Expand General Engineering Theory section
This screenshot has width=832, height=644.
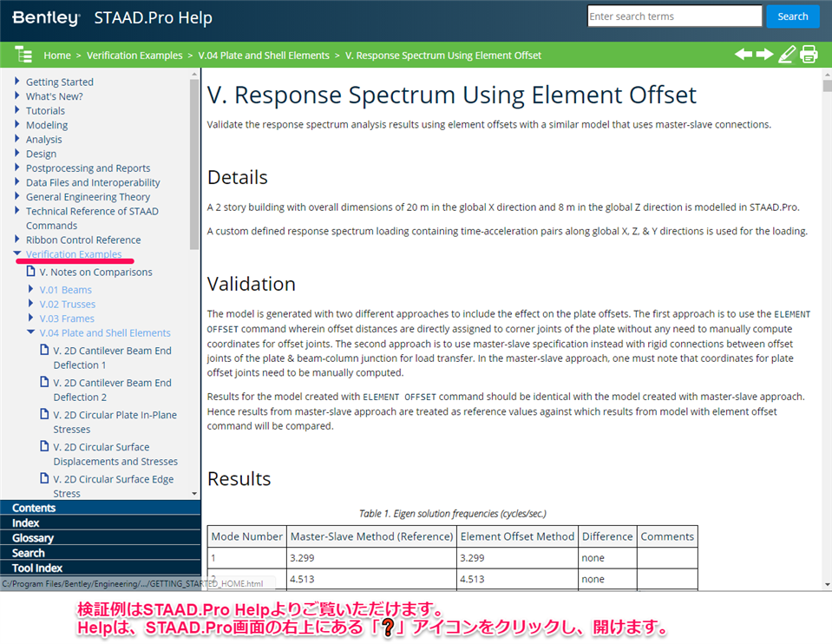pos(17,196)
